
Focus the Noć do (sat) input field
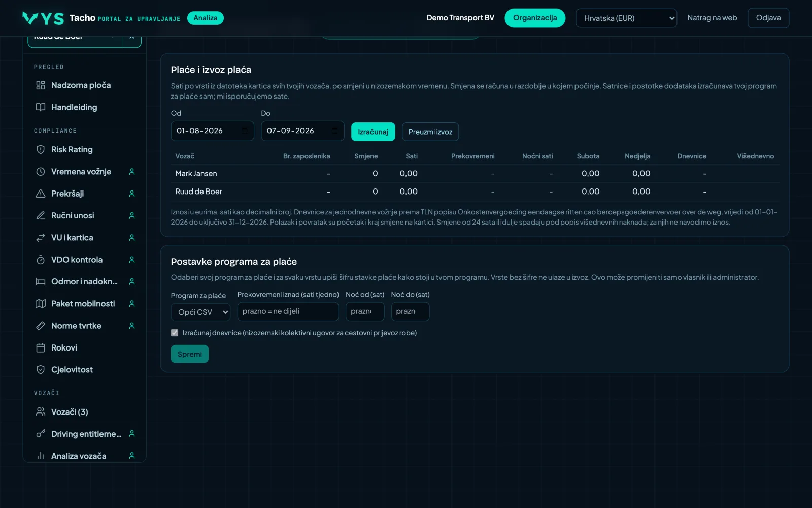[410, 311]
